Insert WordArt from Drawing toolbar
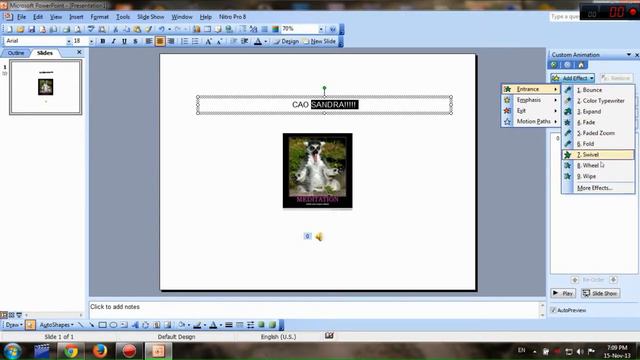Screen dimensions: 640x360 click(135, 325)
